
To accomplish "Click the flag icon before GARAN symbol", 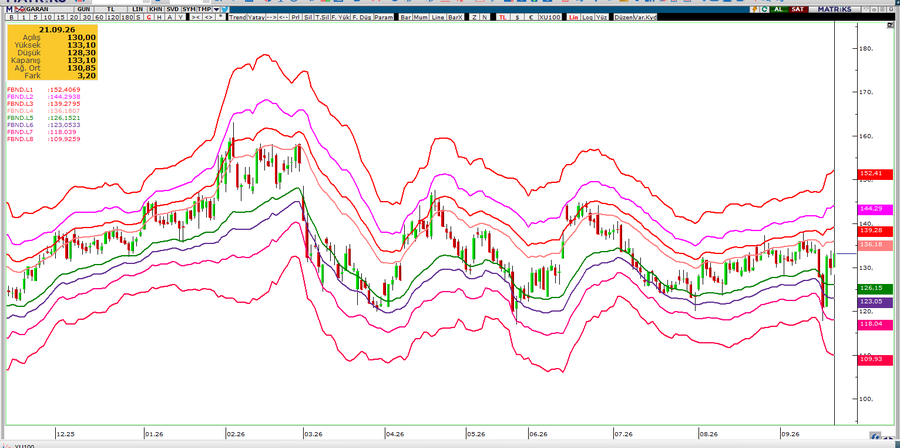I will (x=20, y=9).
